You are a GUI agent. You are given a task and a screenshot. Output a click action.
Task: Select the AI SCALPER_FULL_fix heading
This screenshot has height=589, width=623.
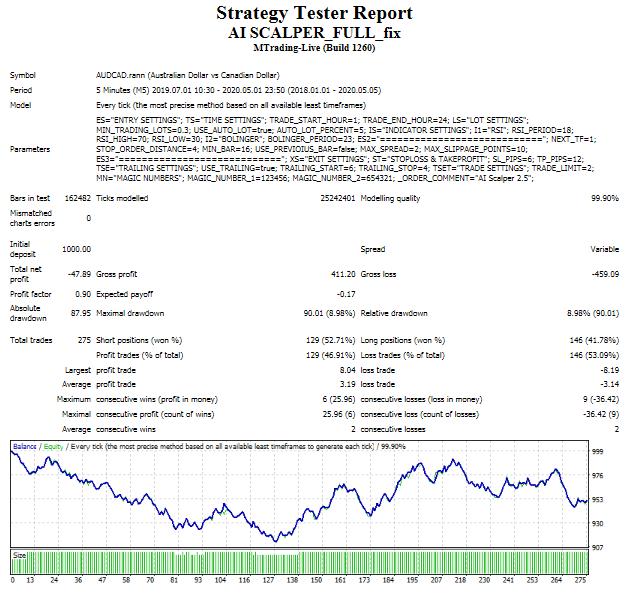tap(314, 33)
